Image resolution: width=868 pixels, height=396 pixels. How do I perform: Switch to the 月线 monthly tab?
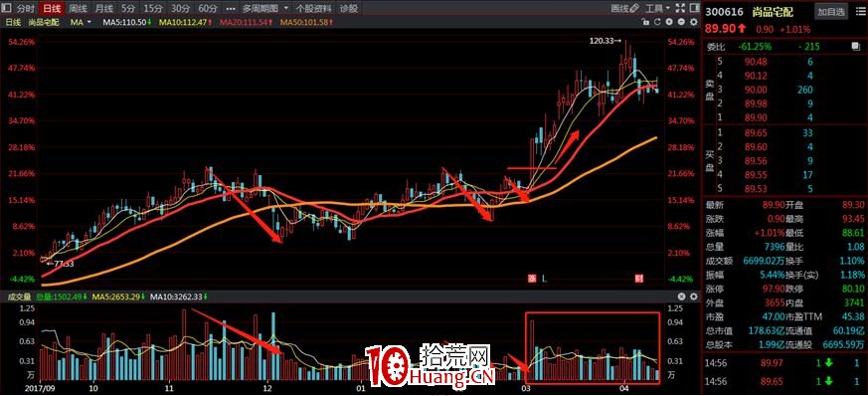(103, 9)
